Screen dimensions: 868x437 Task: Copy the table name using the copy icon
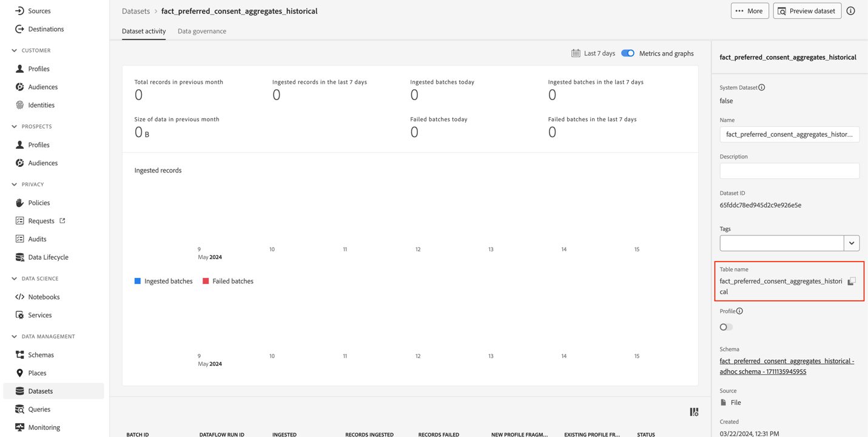[x=852, y=281]
